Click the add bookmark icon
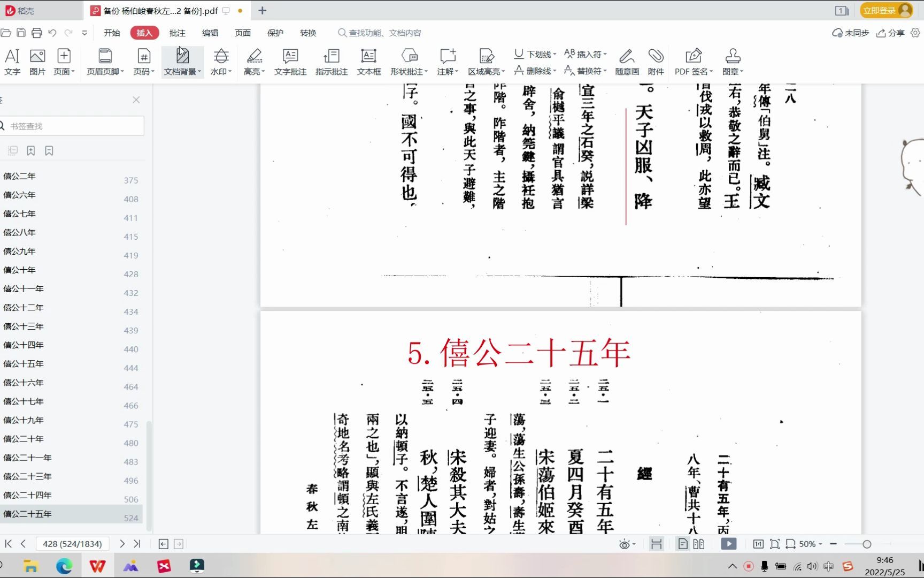 tap(31, 151)
